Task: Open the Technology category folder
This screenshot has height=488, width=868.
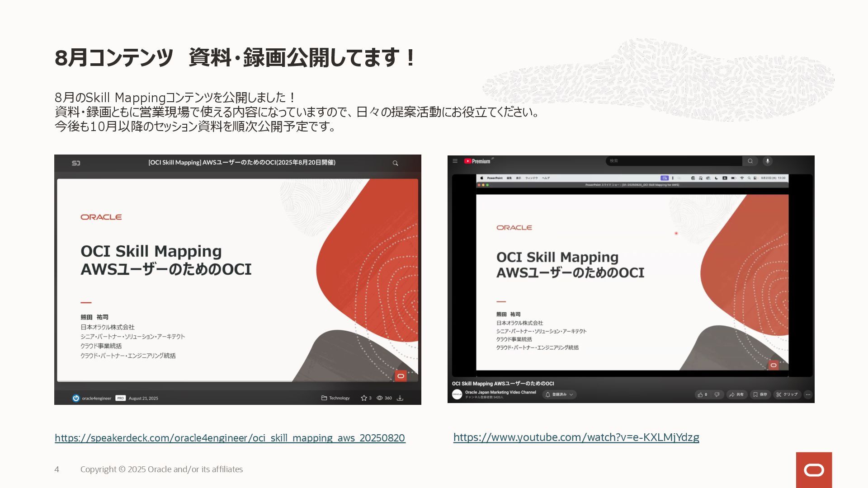Action: point(335,398)
